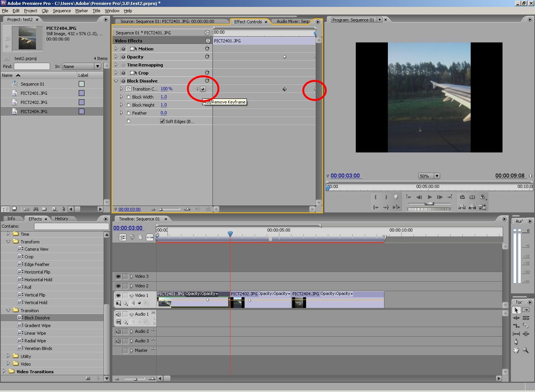Click the Find input field
535x392 pixels.
point(32,66)
